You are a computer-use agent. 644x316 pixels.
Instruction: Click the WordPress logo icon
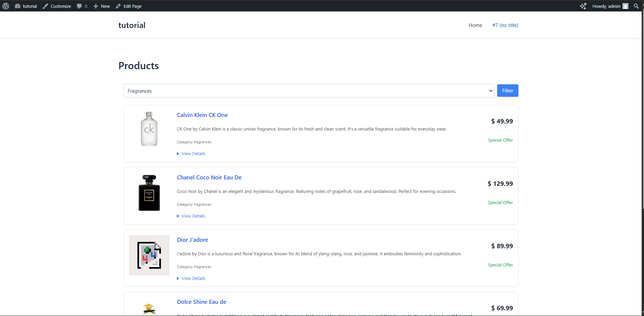pyautogui.click(x=6, y=6)
